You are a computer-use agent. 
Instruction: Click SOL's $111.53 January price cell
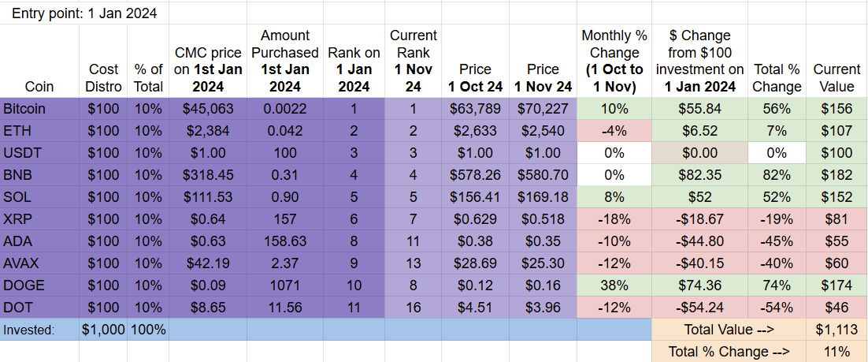208,197
